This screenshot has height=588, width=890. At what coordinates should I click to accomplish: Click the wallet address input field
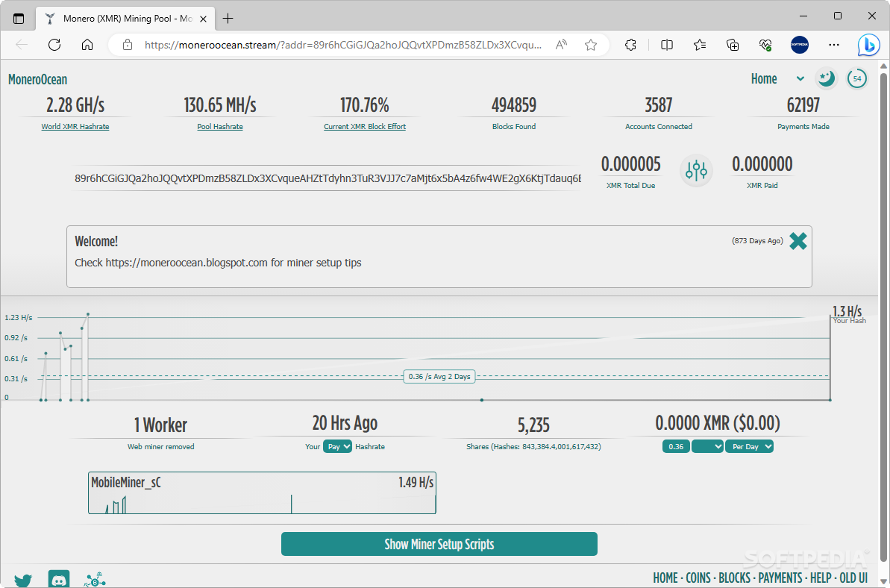point(328,178)
